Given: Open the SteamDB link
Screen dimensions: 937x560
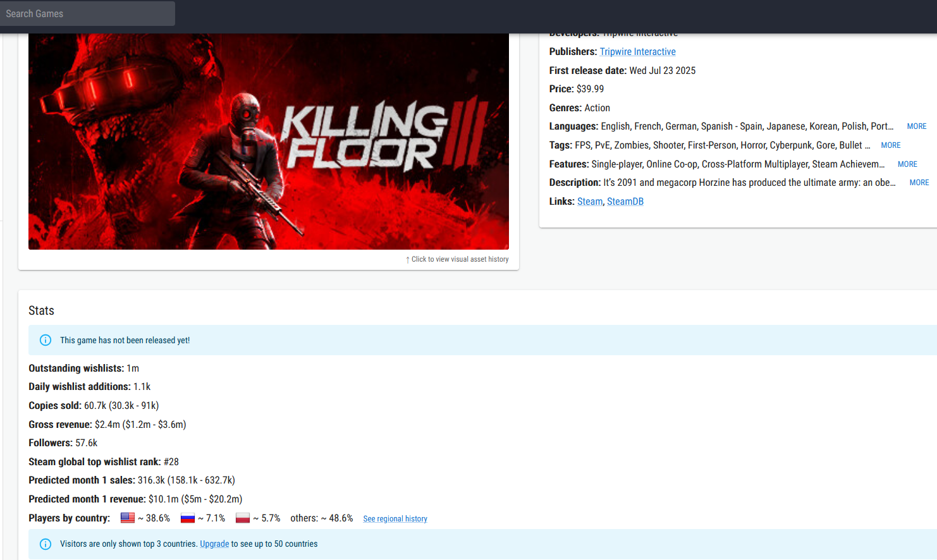Looking at the screenshot, I should click(625, 202).
